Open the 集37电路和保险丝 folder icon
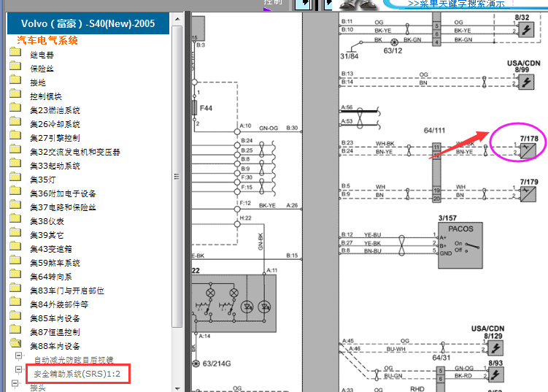 click(15, 205)
